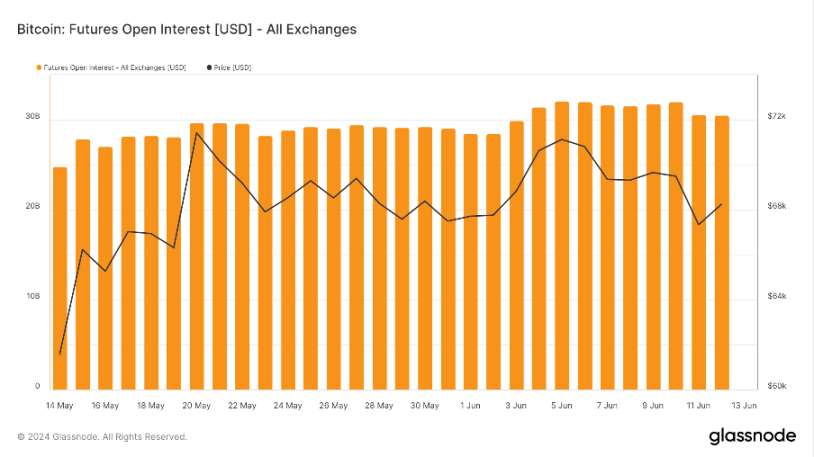Click the 20 May price peak on the line

(197, 133)
